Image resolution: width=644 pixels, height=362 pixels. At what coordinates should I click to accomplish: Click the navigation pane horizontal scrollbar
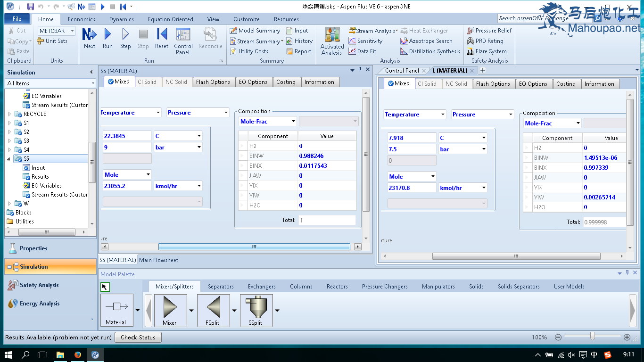point(47,232)
